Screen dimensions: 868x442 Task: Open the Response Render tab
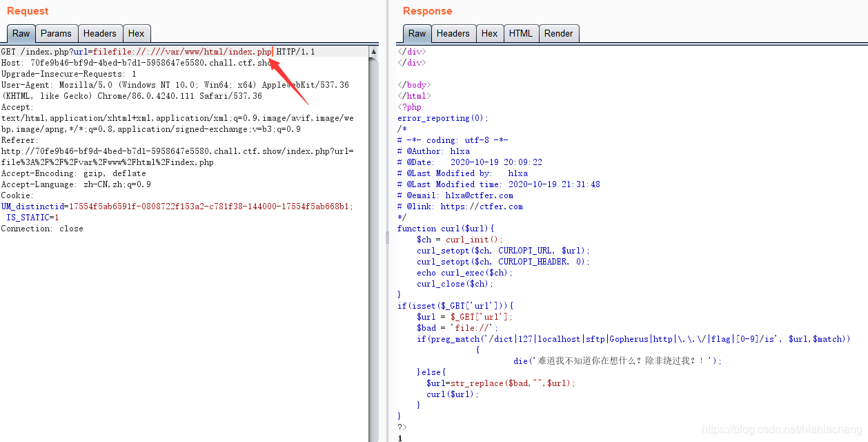click(559, 33)
